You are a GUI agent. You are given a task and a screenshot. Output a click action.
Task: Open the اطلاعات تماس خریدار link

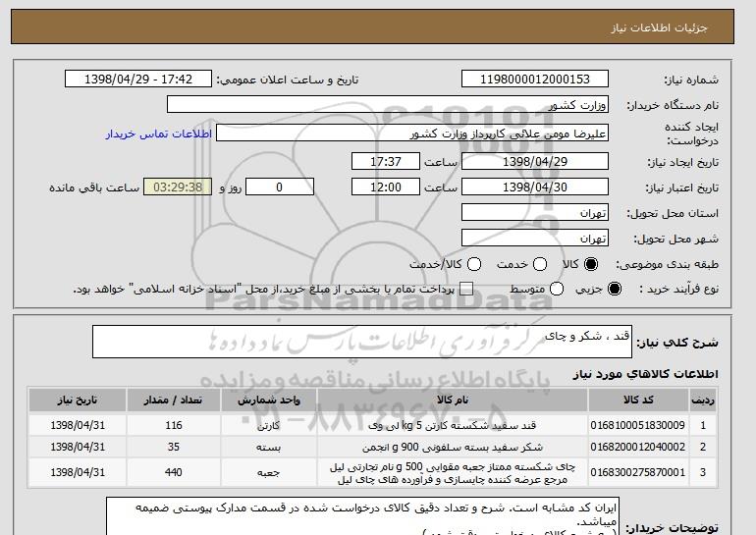pyautogui.click(x=159, y=134)
